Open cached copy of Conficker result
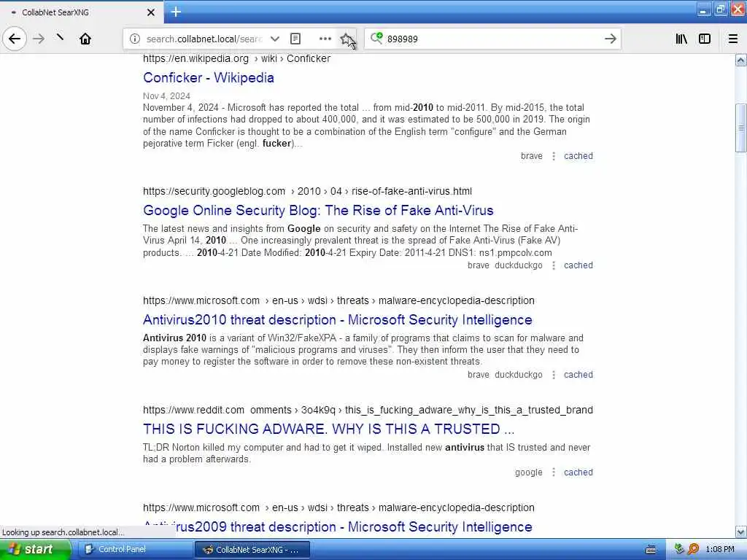 point(578,156)
